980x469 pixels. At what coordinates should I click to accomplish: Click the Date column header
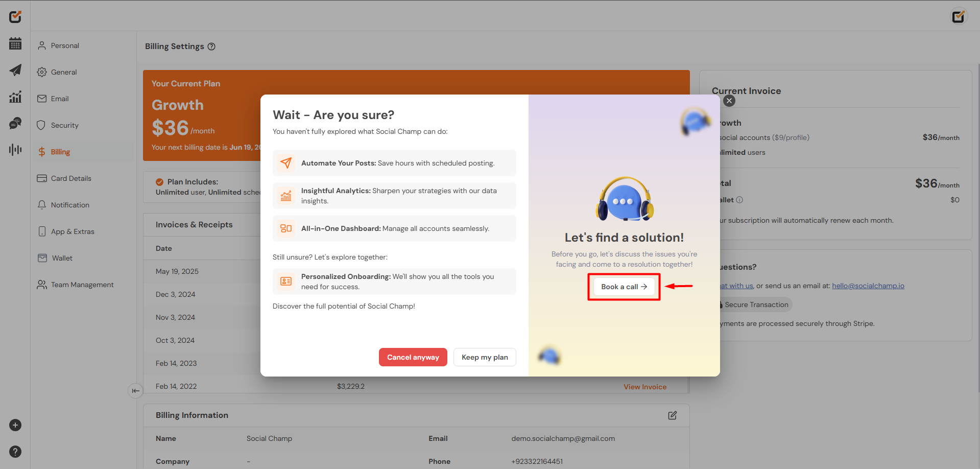(x=164, y=248)
